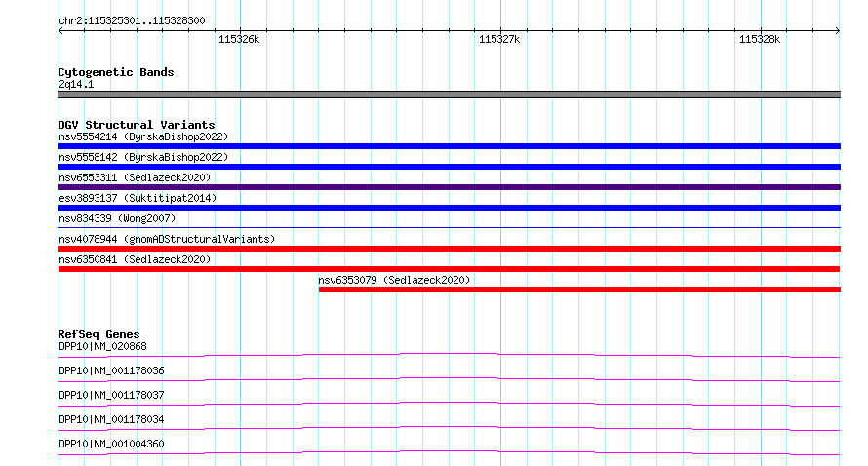The width and height of the screenshot is (868, 466).
Task: Click the thin blue line for nsv834339
Action: pos(449,227)
